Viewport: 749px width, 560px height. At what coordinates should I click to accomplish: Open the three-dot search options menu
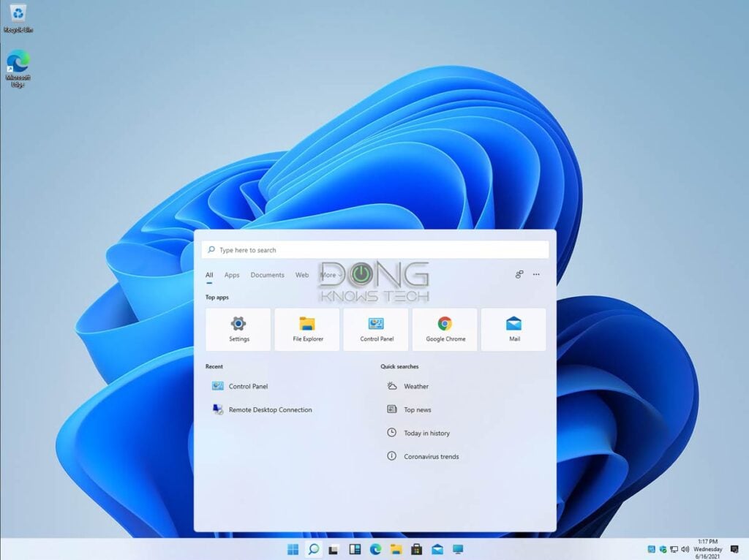(x=536, y=274)
